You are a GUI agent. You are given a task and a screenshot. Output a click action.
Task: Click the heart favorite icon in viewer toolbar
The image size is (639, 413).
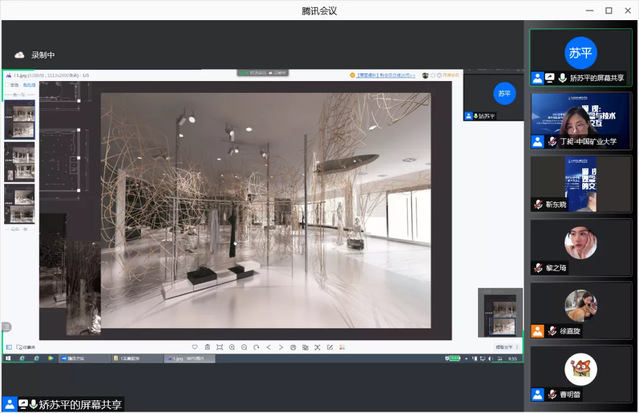click(193, 347)
